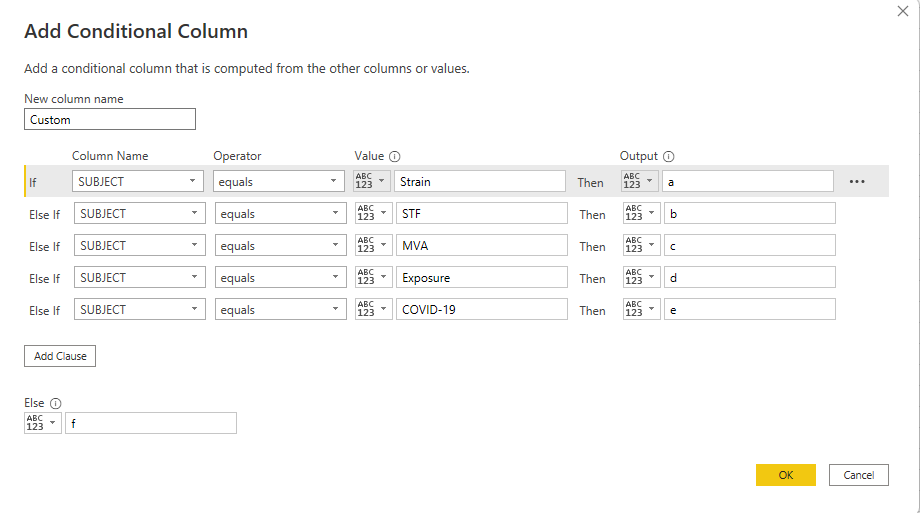
Task: Confirm with the OK button
Action: pyautogui.click(x=786, y=475)
